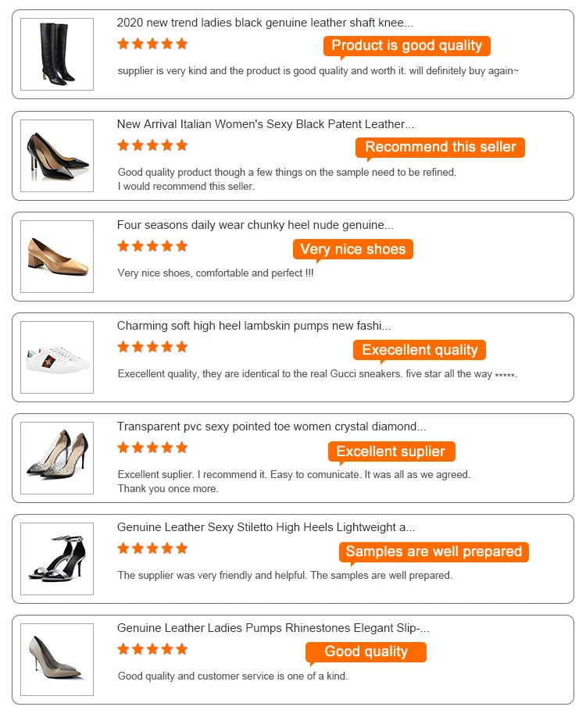The image size is (586, 728).
Task: Click the black knee boots thumbnail
Action: 57,54
